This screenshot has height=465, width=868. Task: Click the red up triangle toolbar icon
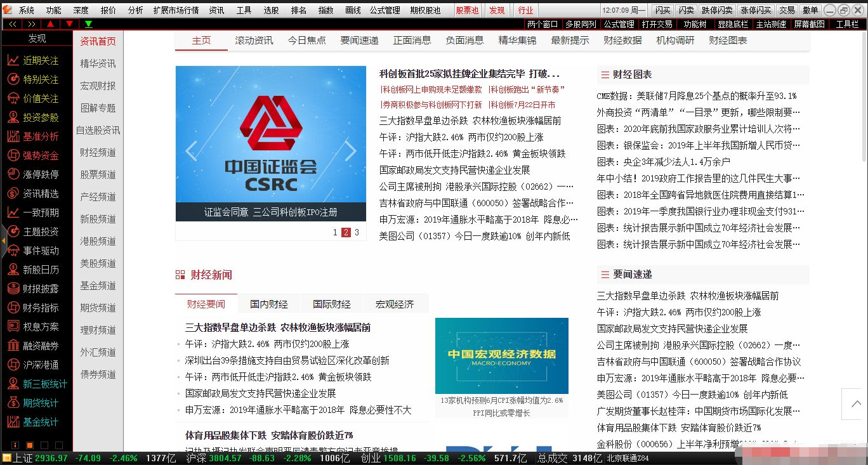(x=51, y=24)
